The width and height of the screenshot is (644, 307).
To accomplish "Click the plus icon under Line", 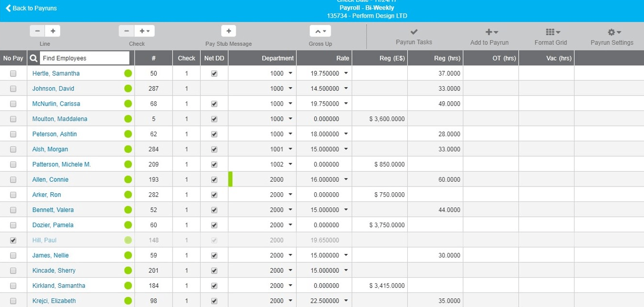I will [x=53, y=31].
